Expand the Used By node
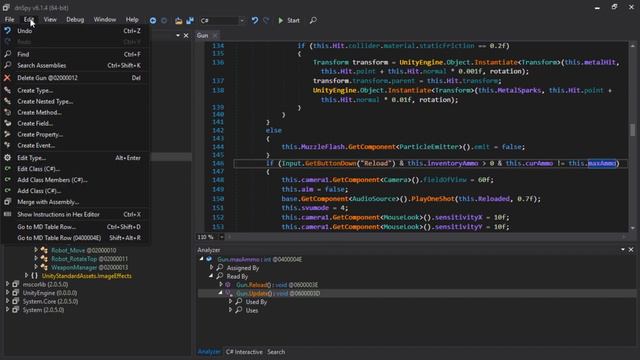 [x=230, y=302]
